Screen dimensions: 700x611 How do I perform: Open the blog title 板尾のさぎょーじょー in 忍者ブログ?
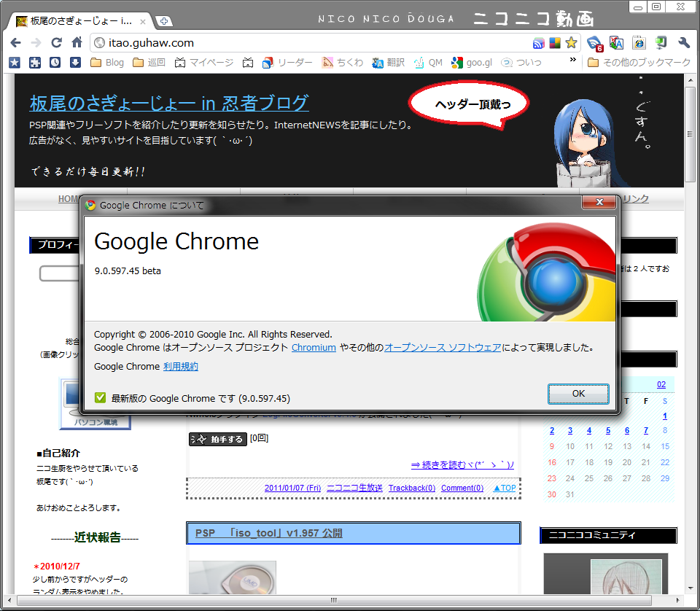click(169, 103)
